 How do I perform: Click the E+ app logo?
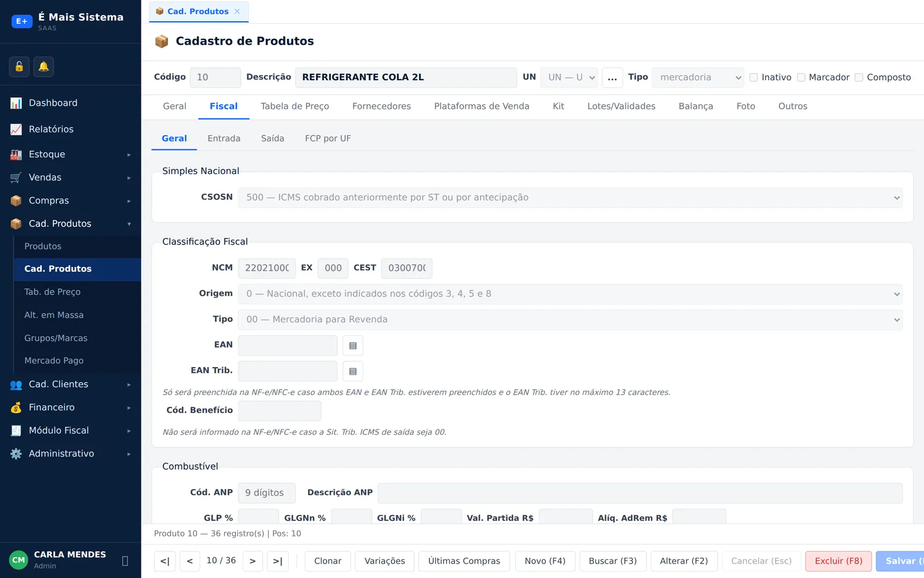(22, 21)
